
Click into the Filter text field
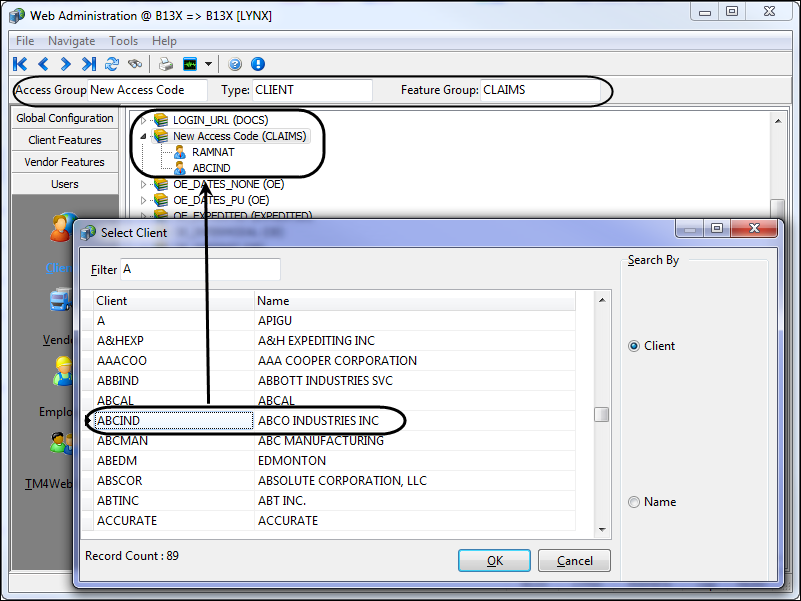(200, 269)
